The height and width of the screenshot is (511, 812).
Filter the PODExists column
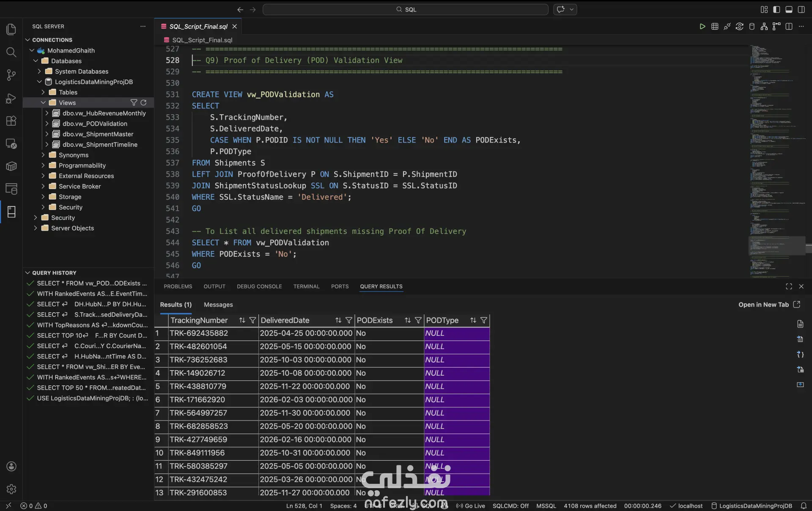click(418, 320)
